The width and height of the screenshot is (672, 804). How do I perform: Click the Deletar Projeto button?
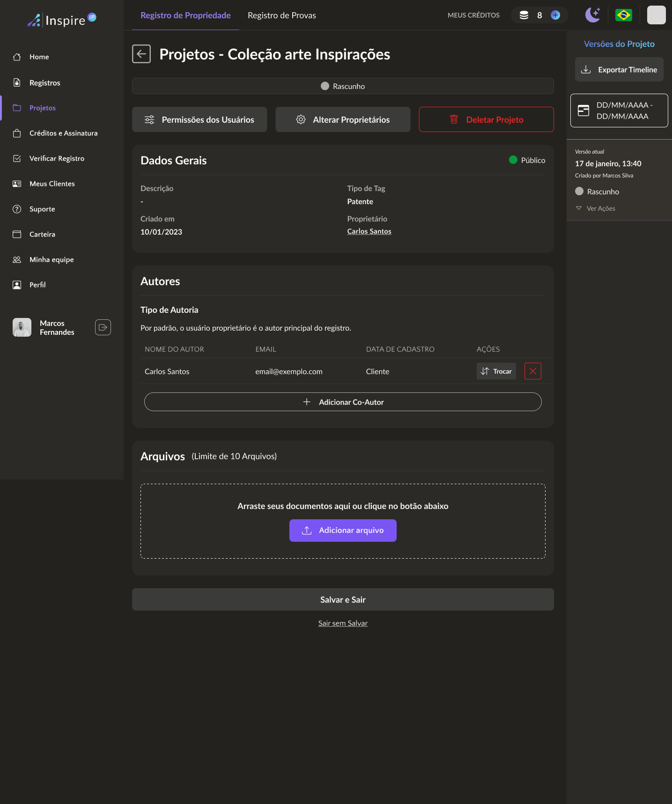(486, 119)
